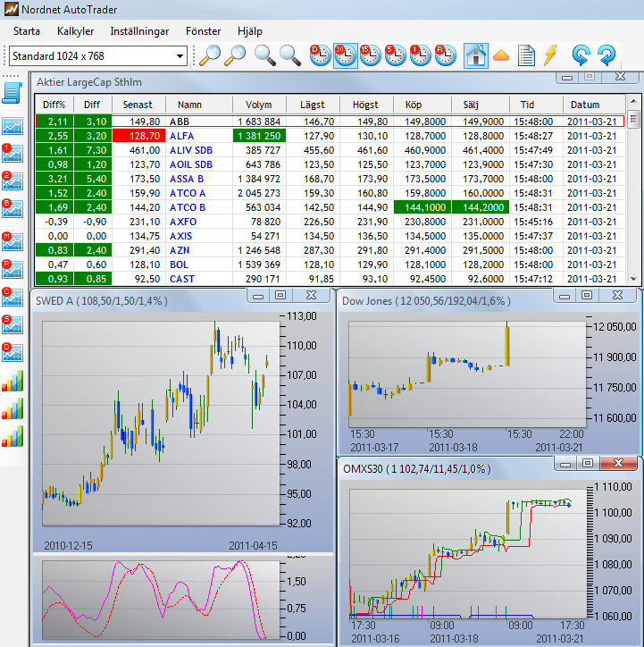Screen dimensions: 644x647
Task: Click ALFA's red Senast cell 128,70
Action: pyautogui.click(x=138, y=136)
